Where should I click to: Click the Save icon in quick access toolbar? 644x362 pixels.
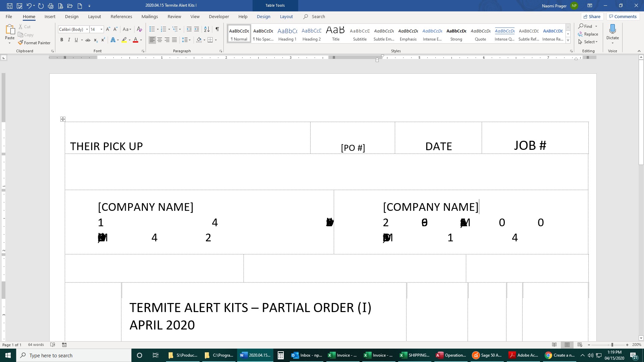pos(9,6)
